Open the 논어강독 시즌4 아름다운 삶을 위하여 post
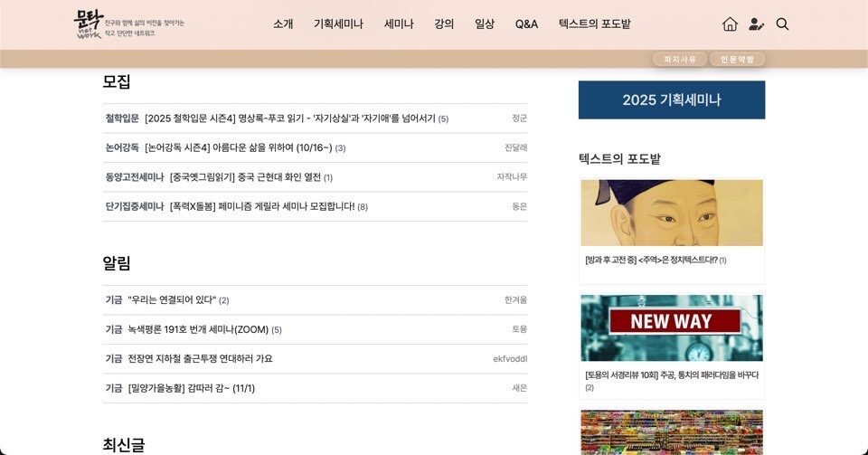The width and height of the screenshot is (868, 455). pyautogui.click(x=239, y=147)
